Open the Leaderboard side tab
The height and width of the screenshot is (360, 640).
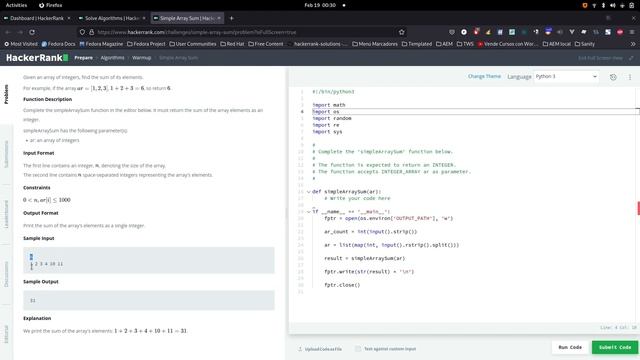pos(6,214)
